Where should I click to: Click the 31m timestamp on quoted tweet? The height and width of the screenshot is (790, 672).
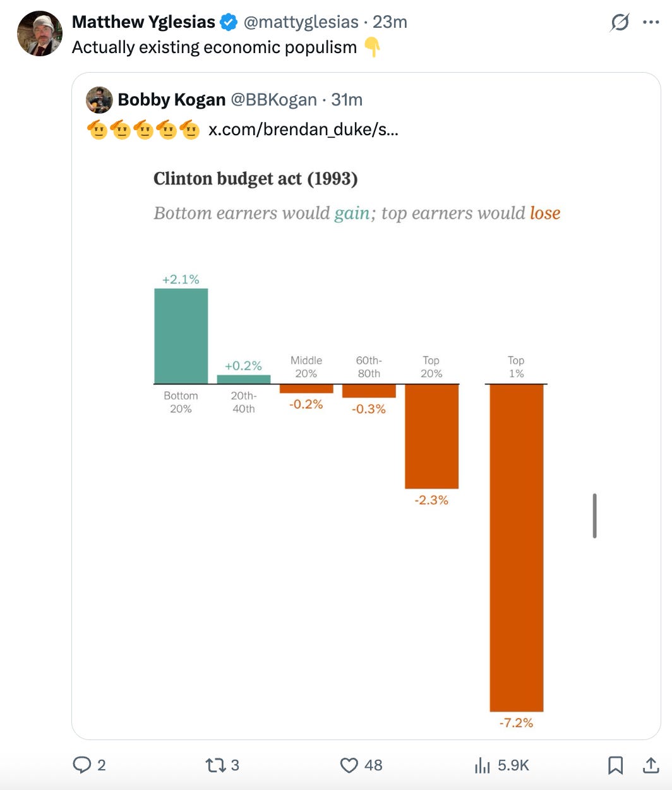(347, 100)
